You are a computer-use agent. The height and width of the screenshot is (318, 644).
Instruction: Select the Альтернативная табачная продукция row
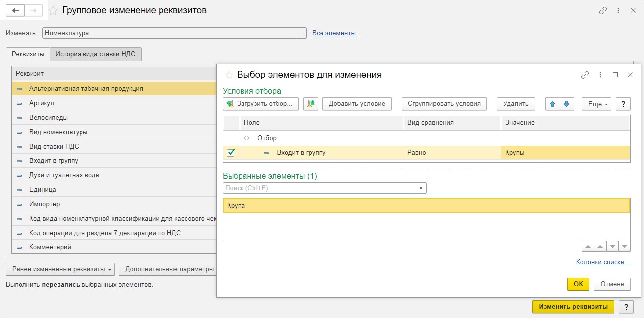point(114,89)
